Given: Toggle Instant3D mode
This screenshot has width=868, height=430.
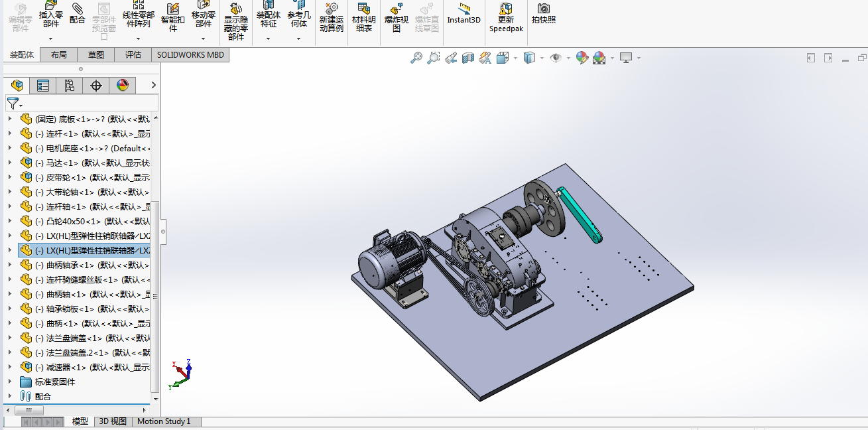Looking at the screenshot, I should click(464, 13).
